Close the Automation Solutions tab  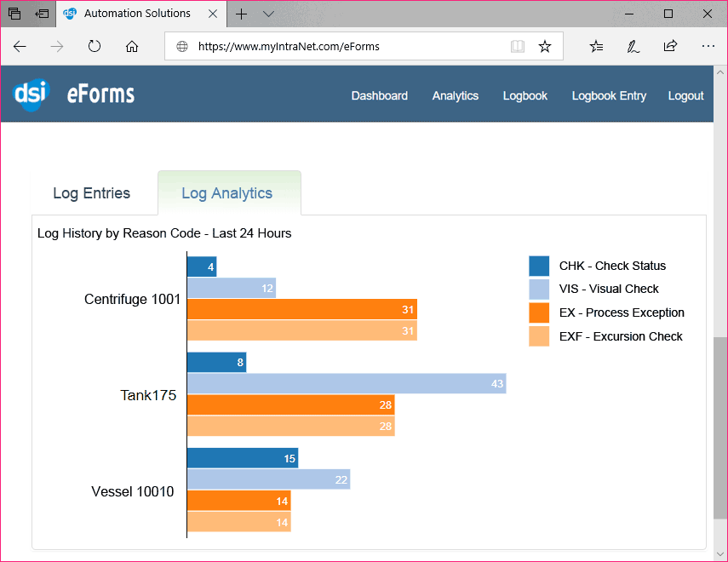tap(213, 14)
